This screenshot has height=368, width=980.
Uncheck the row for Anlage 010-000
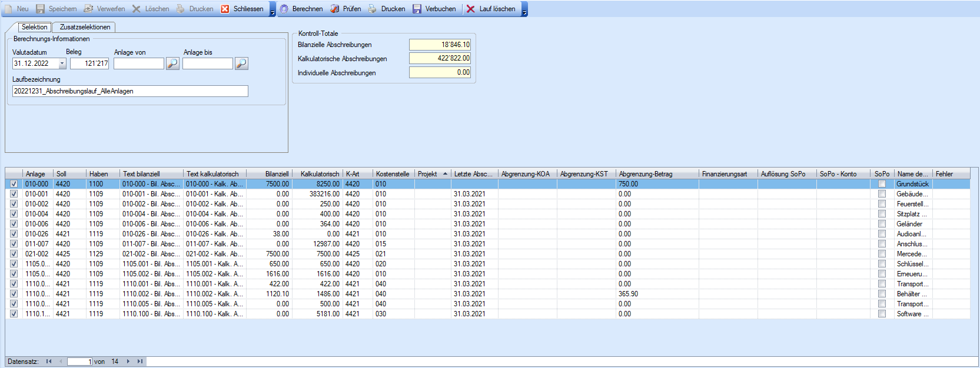tap(14, 184)
